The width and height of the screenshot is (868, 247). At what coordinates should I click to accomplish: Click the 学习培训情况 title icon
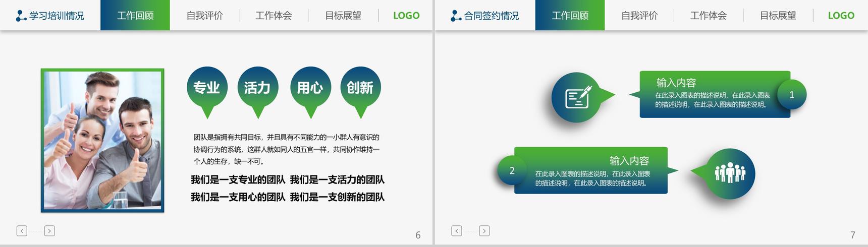[x=21, y=16]
